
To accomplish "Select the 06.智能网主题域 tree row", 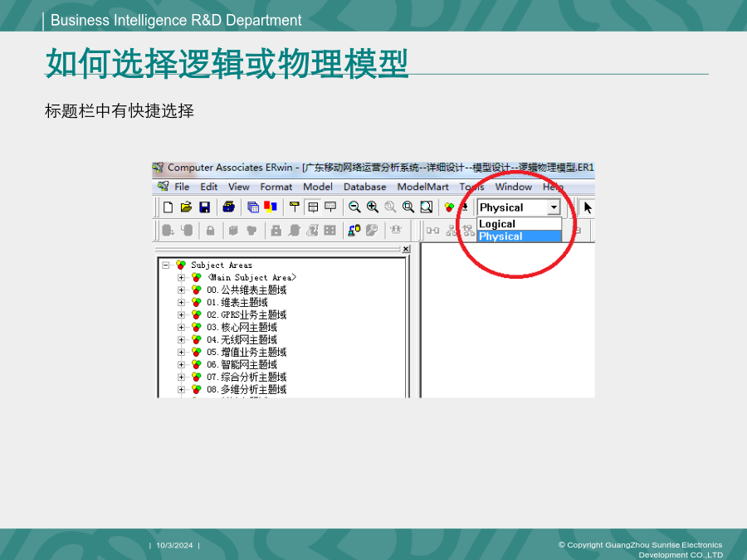I will point(242,364).
